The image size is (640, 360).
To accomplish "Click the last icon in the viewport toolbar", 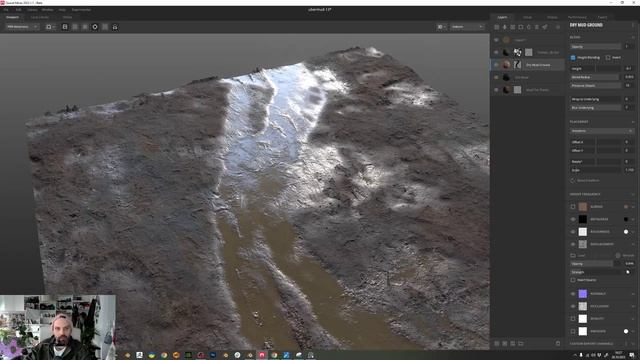I will pos(115,27).
